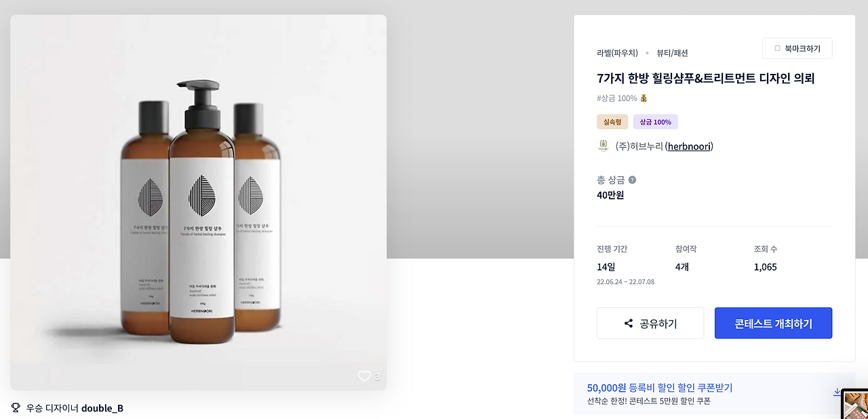Screen dimensions: 868x419
Task: Open the 라벨(파우치) category
Action: click(617, 52)
